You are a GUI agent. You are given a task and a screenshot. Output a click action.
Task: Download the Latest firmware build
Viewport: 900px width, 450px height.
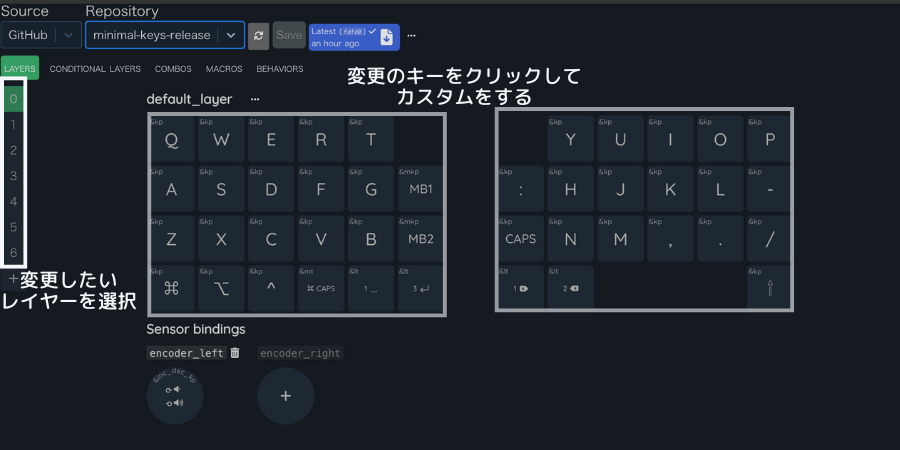coord(386,37)
